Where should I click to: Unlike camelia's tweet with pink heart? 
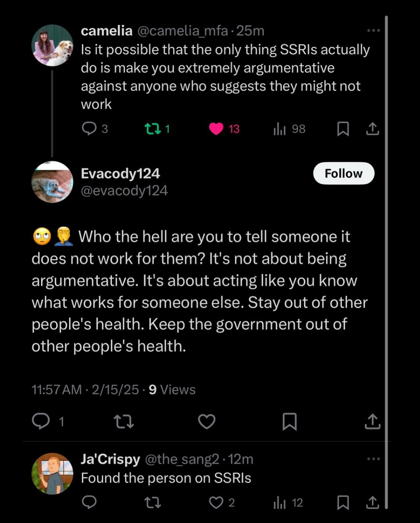point(216,129)
